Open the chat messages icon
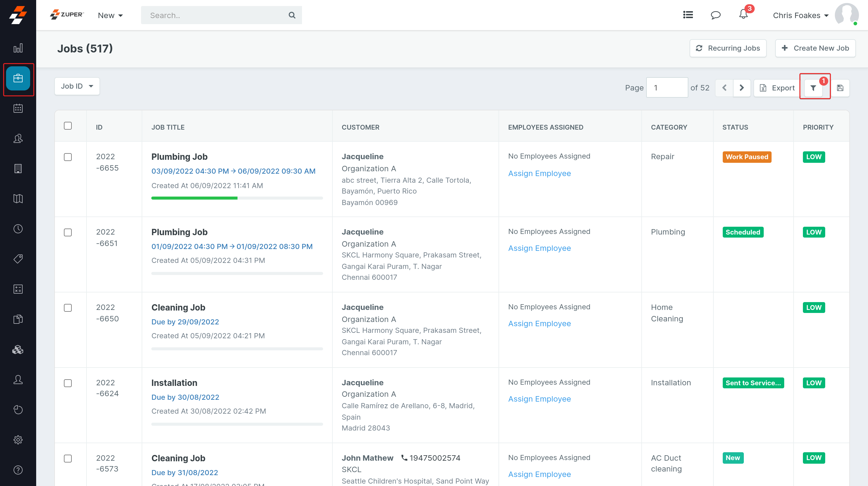Screen dimensions: 868x486 pos(715,15)
